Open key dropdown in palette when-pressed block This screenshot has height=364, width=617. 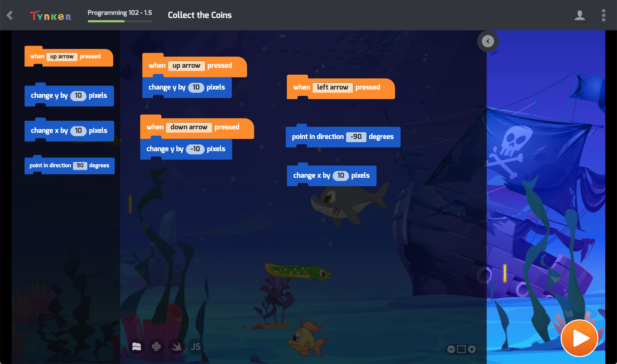click(62, 57)
